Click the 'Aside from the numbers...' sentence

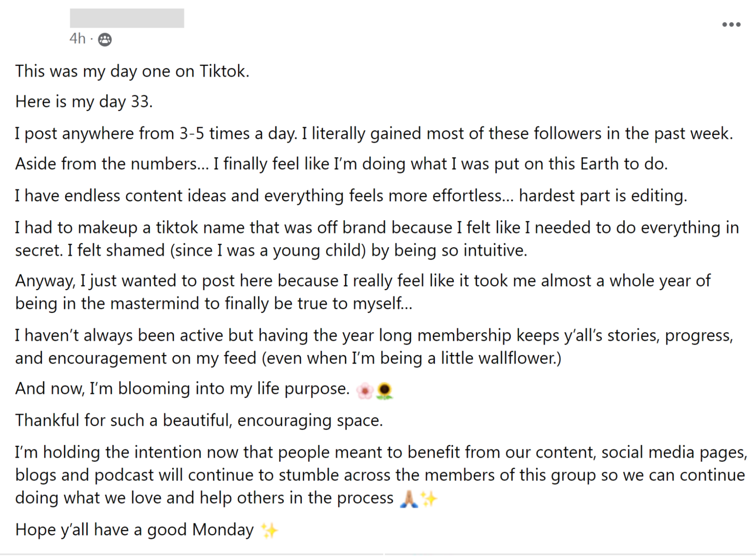341,164
